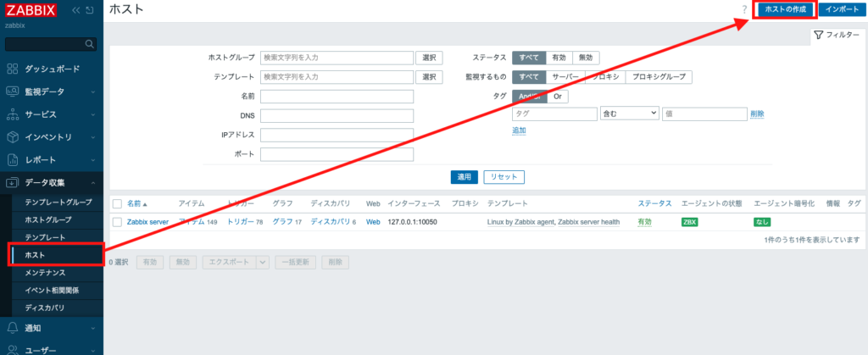Click the 追加 tag link
This screenshot has height=355, width=868.
[519, 130]
